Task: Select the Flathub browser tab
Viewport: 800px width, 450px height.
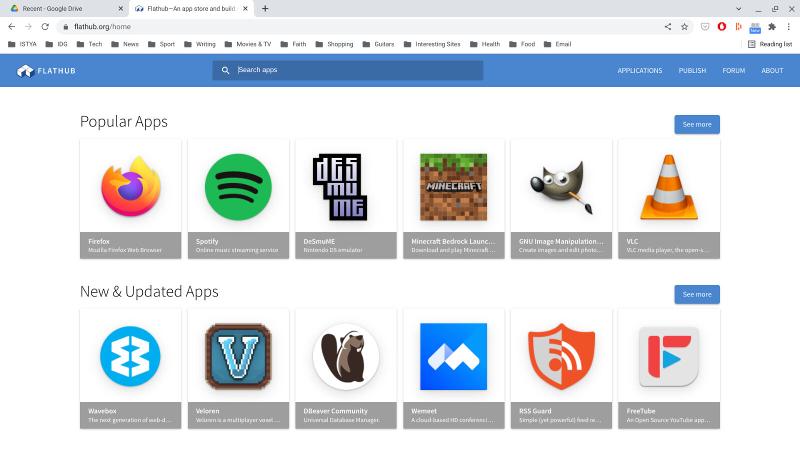Action: point(191,9)
